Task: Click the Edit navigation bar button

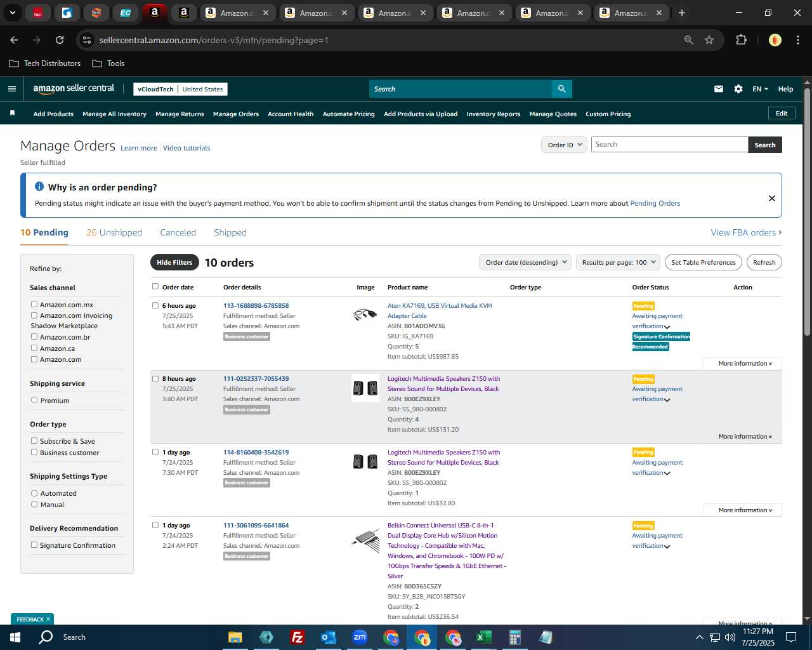Action: tap(782, 114)
